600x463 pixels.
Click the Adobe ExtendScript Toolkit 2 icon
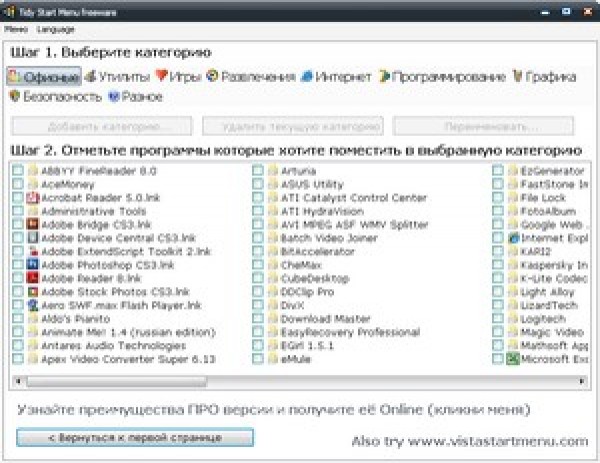pyautogui.click(x=33, y=251)
